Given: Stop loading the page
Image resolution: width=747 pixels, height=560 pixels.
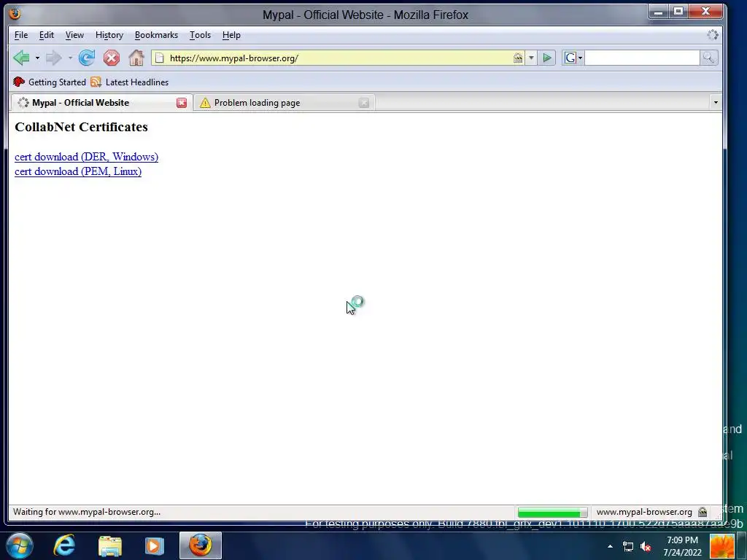Looking at the screenshot, I should coord(112,58).
